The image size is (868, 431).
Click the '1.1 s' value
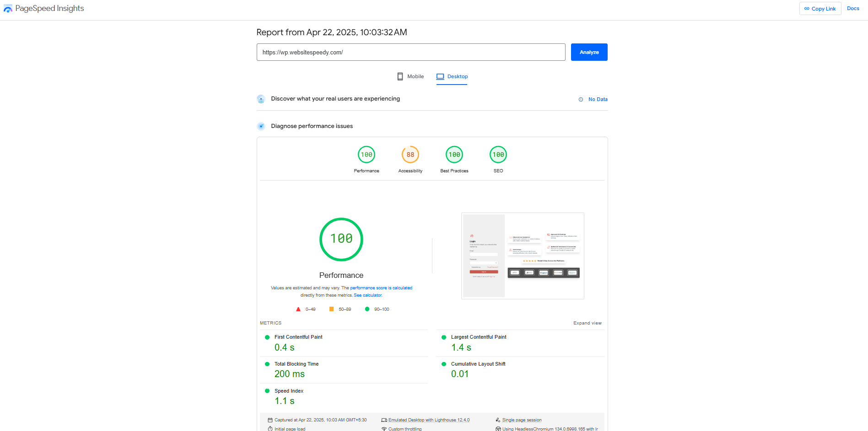pyautogui.click(x=285, y=401)
